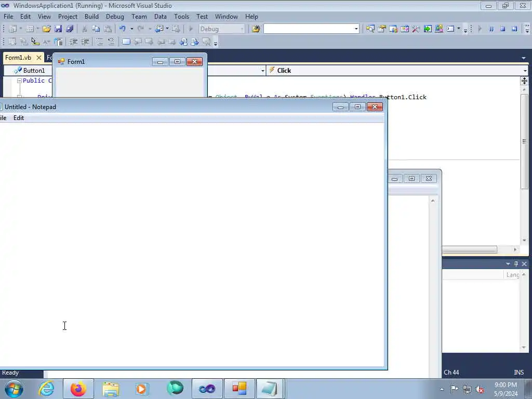Click the code editor horizontal scrollbar thumb
532x399 pixels.
pyautogui.click(x=469, y=249)
